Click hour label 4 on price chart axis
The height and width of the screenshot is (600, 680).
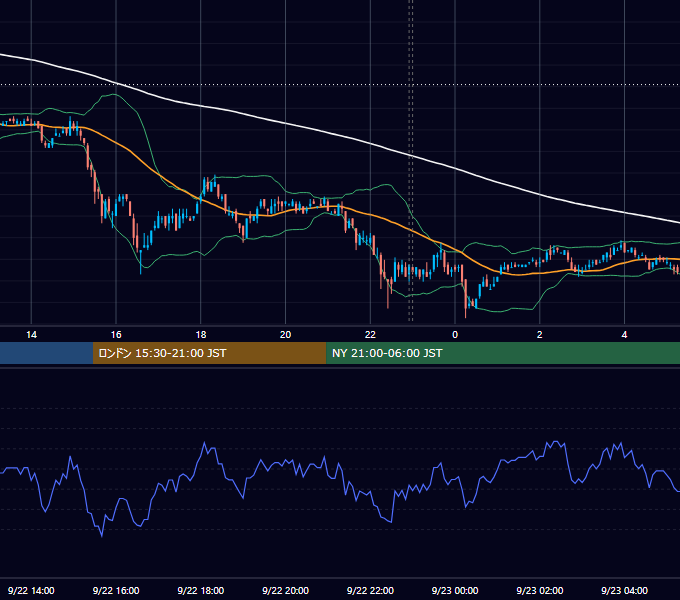point(624,335)
